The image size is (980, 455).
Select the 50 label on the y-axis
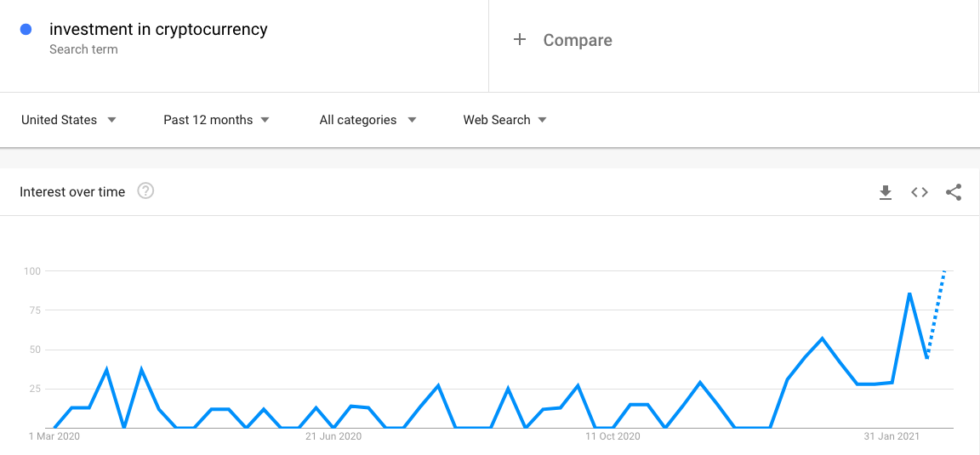click(x=35, y=350)
